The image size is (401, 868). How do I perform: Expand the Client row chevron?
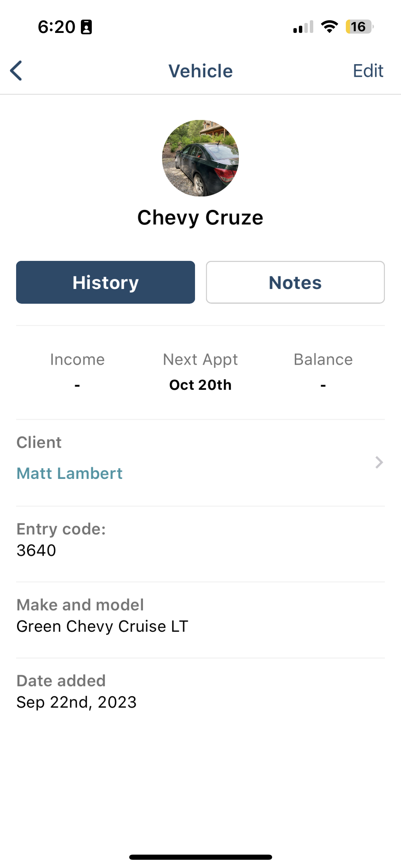tap(379, 462)
